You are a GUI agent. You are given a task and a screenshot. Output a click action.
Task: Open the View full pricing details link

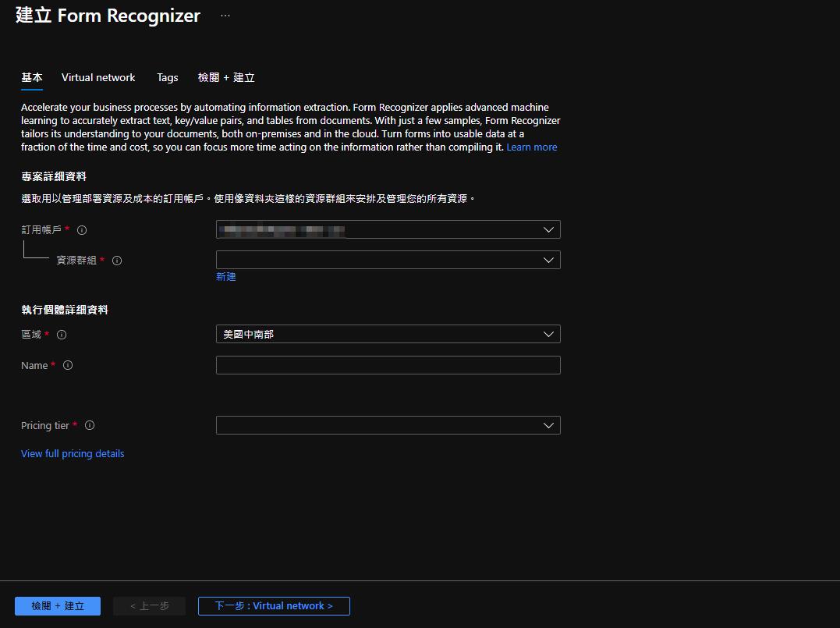[x=73, y=454]
